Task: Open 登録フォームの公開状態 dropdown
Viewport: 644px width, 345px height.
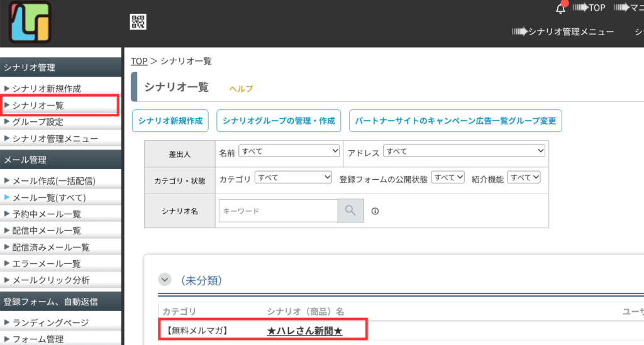Action: [448, 177]
